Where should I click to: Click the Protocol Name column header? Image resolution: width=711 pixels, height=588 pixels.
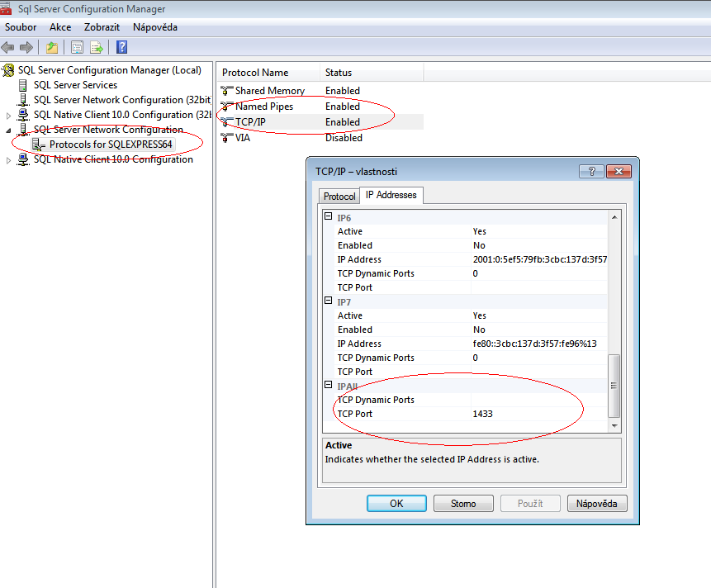pos(268,73)
